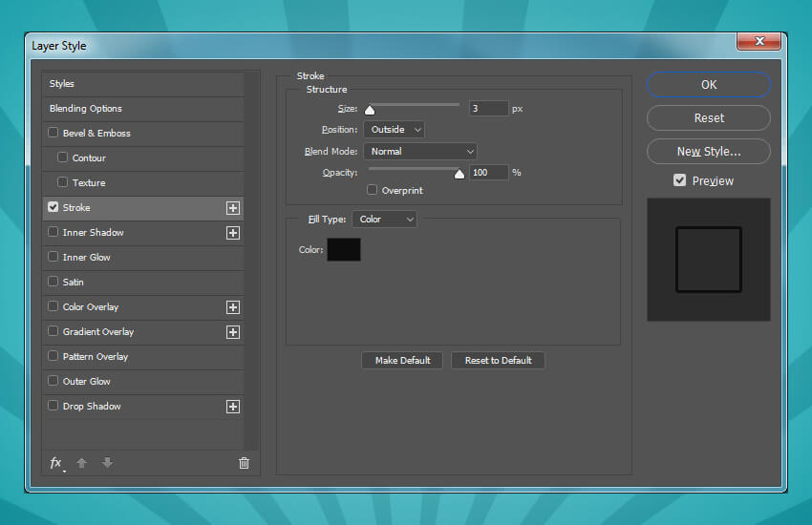Toggle the Overprint checkbox

[373, 191]
